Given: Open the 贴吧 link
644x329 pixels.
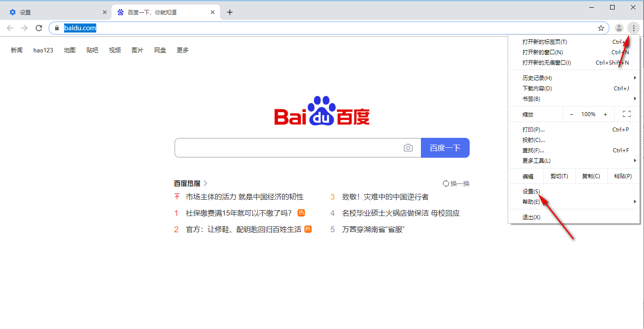Looking at the screenshot, I should coord(92,50).
